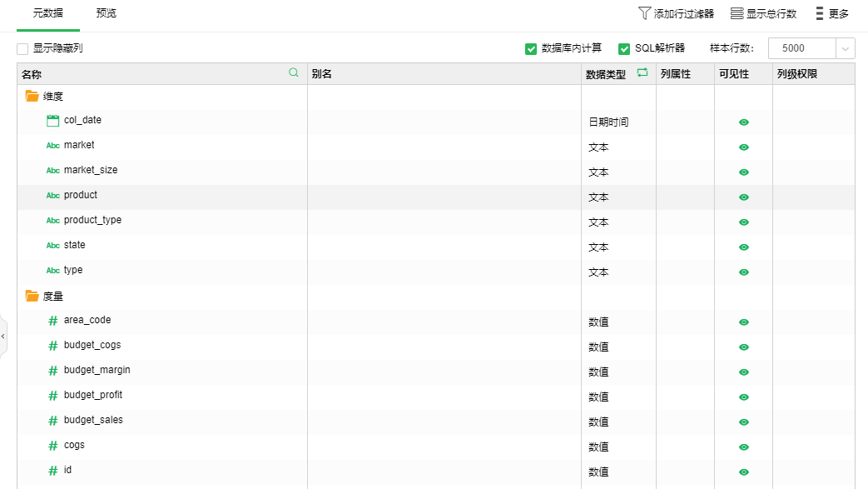Toggle visibility eye for product_type row
Image resolution: width=868 pixels, height=489 pixels.
(743, 222)
